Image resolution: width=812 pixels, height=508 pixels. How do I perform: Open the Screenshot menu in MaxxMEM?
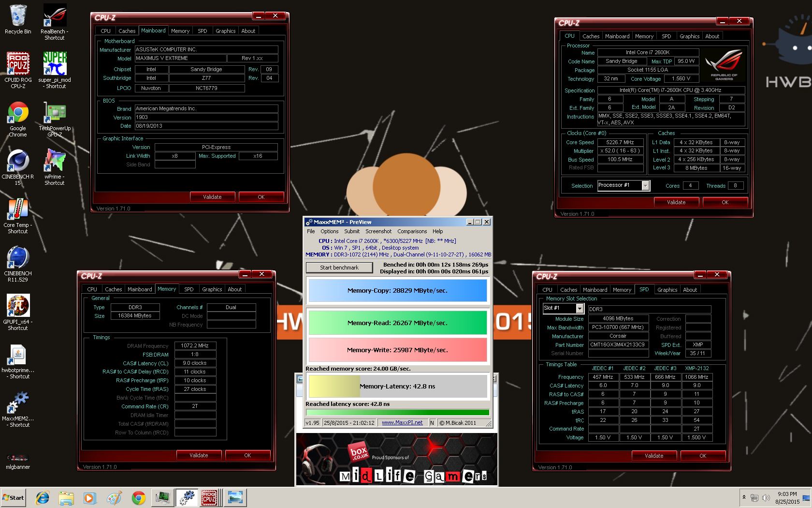[378, 232]
